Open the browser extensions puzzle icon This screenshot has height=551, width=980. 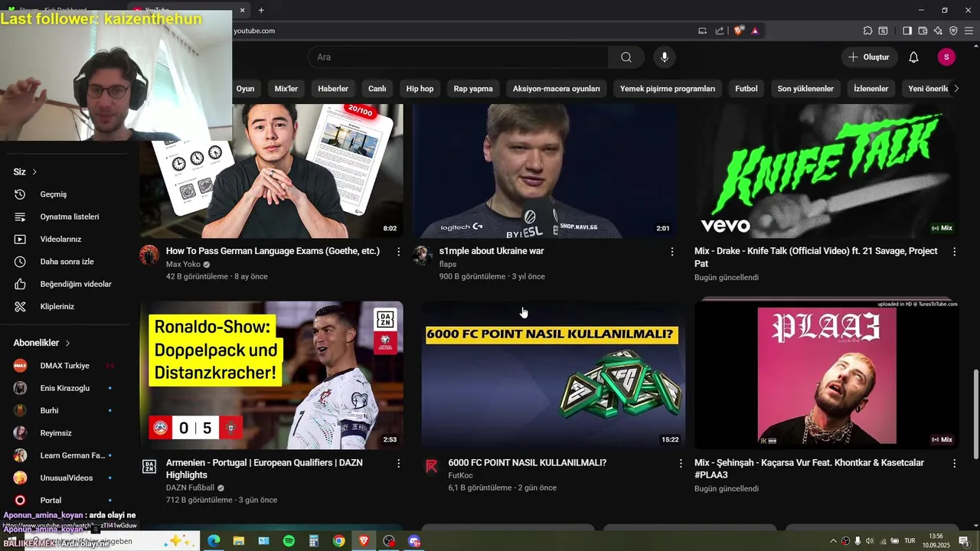[x=867, y=31]
